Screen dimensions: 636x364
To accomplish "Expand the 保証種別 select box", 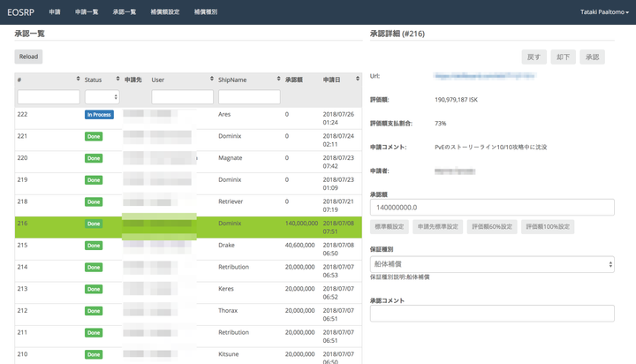I will [x=491, y=264].
